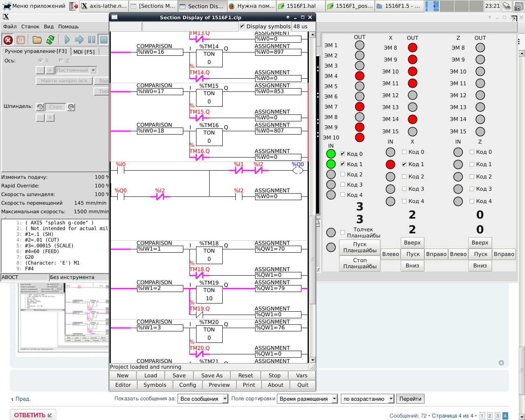Open the по возрастанию sort order dropdown

(x=367, y=399)
